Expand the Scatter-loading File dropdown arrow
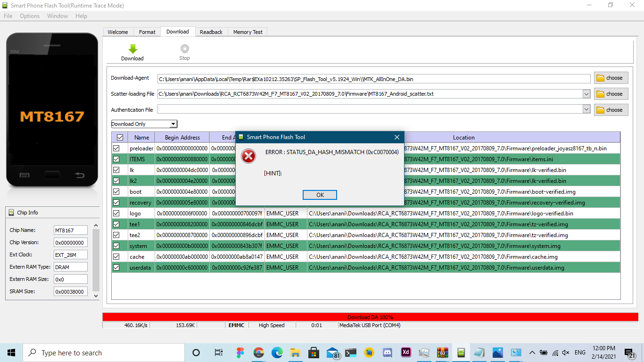The image size is (644, 362). point(586,94)
